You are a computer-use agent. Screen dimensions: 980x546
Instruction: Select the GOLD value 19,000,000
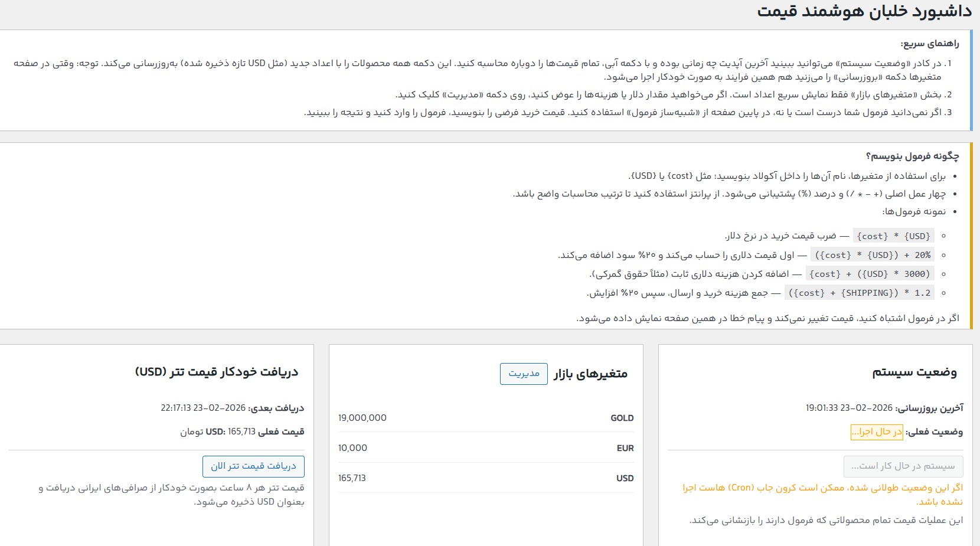point(362,418)
